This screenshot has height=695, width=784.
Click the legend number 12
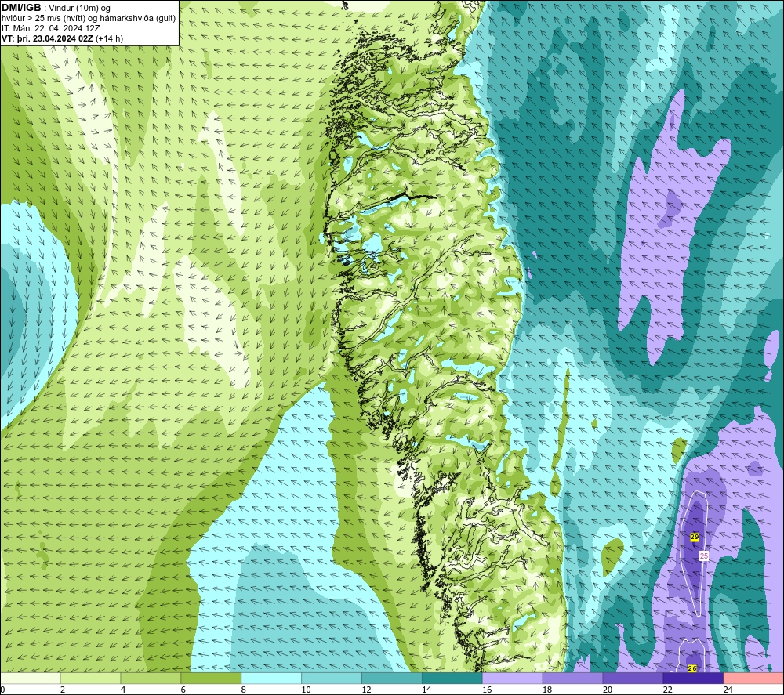[x=366, y=690]
